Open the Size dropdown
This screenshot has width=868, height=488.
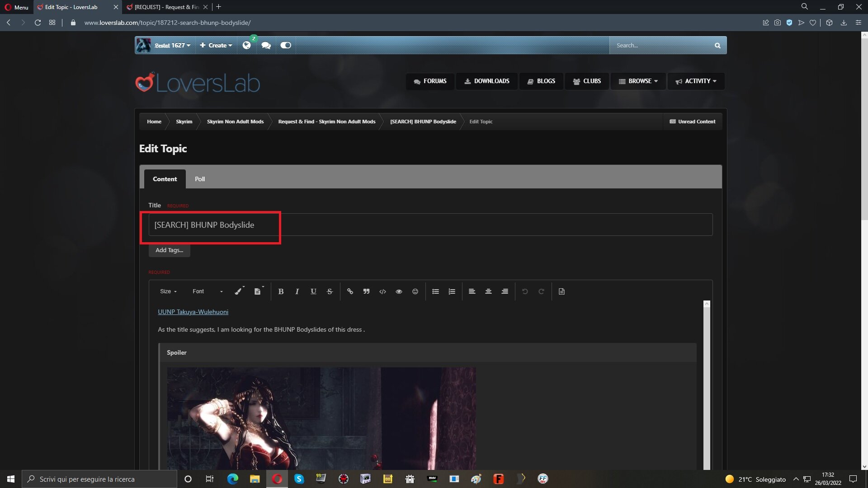pos(168,291)
